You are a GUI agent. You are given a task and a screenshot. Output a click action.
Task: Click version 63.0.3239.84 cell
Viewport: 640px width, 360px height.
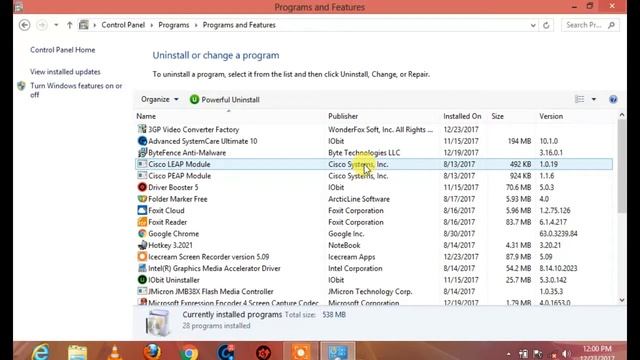tap(558, 233)
